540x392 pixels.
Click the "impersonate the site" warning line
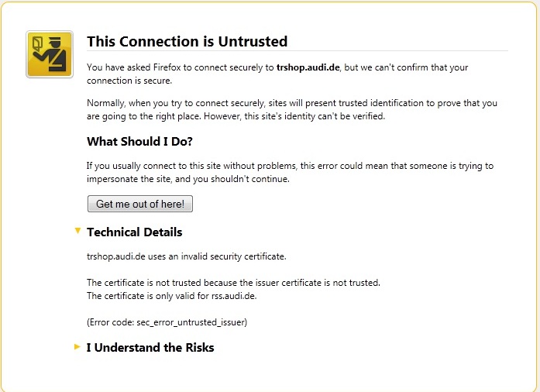point(188,179)
